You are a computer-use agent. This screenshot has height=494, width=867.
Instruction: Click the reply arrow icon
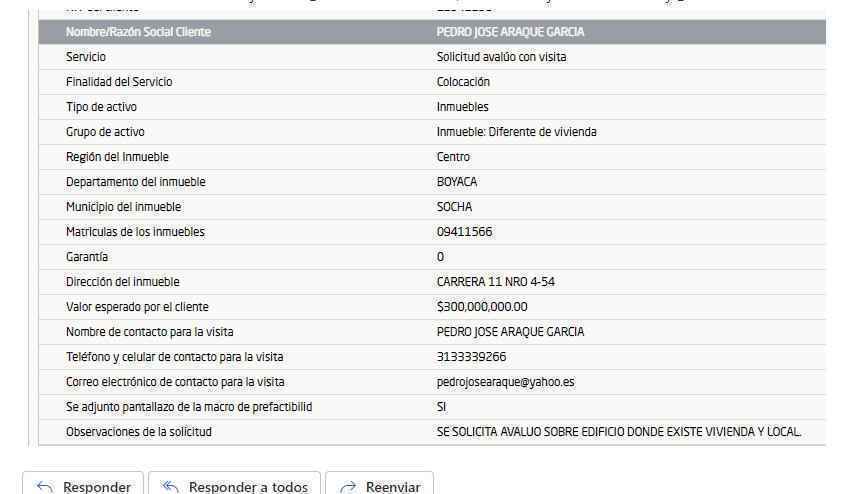(x=44, y=487)
